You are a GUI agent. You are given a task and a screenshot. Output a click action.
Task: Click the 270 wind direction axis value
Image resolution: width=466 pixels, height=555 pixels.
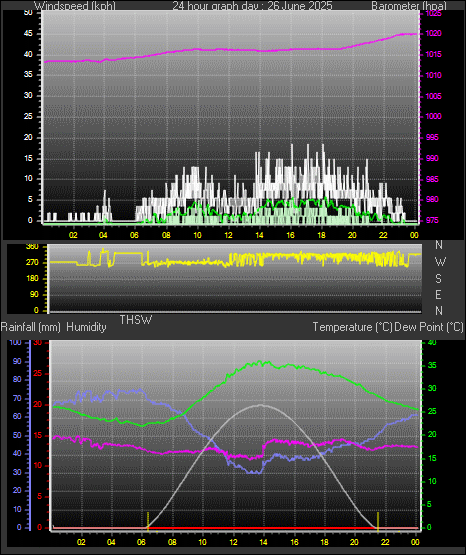(32, 263)
